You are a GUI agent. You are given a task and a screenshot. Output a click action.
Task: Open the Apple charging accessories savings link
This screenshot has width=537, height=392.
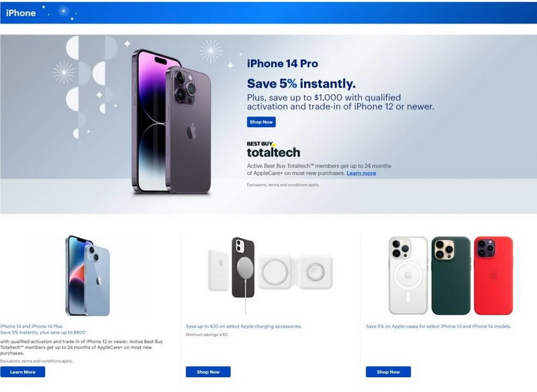click(244, 326)
